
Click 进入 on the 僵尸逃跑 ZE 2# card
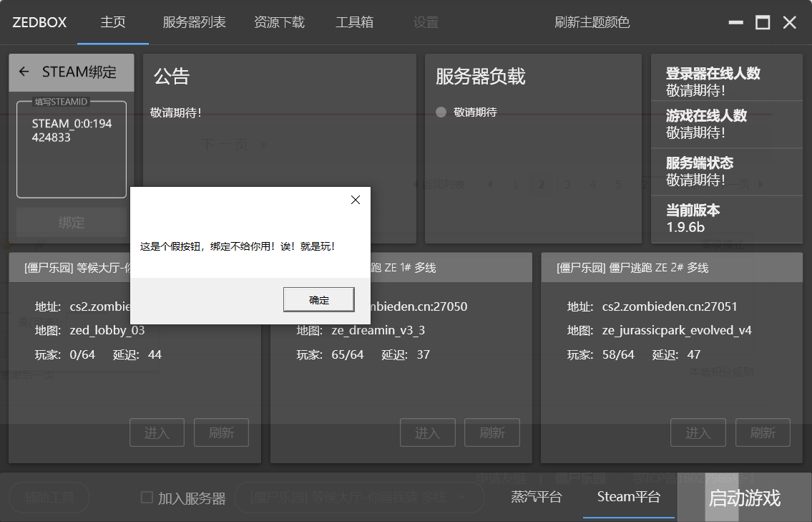[x=698, y=433]
